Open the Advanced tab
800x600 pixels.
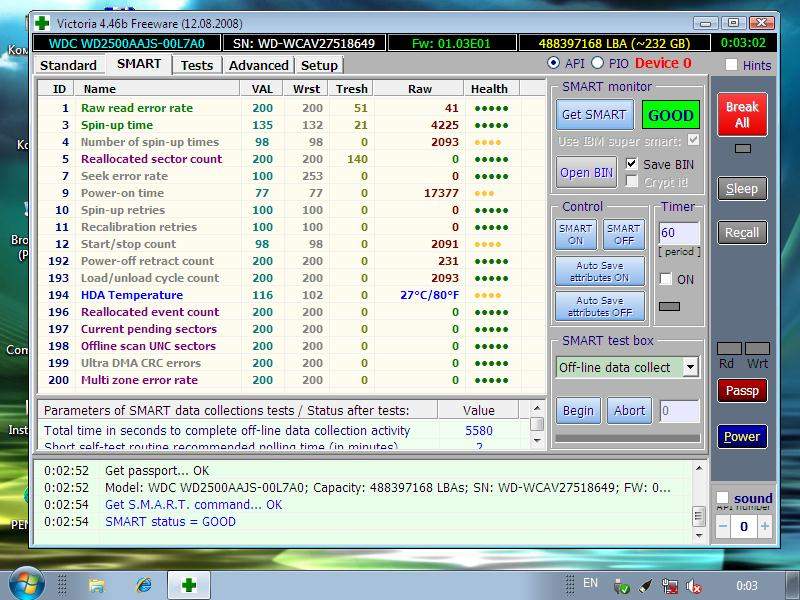point(259,65)
